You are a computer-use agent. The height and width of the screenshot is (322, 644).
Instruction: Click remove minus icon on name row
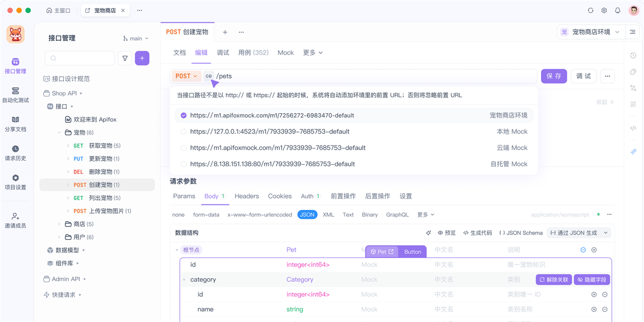pyautogui.click(x=605, y=309)
